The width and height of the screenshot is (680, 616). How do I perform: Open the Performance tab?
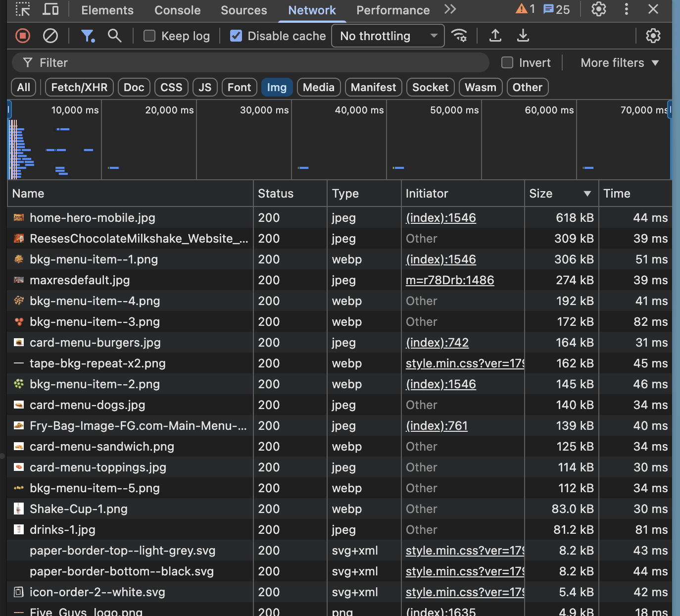pos(393,10)
